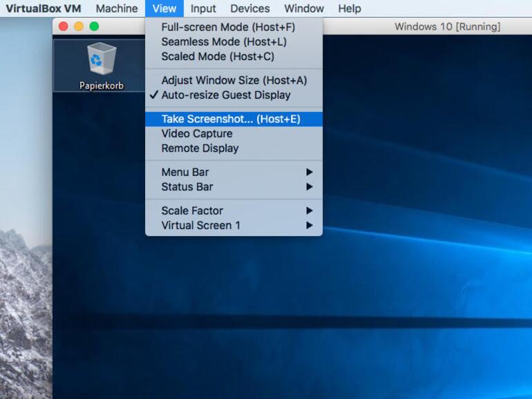532x399 pixels.
Task: Expand the Status Bar submenu
Action: click(234, 187)
